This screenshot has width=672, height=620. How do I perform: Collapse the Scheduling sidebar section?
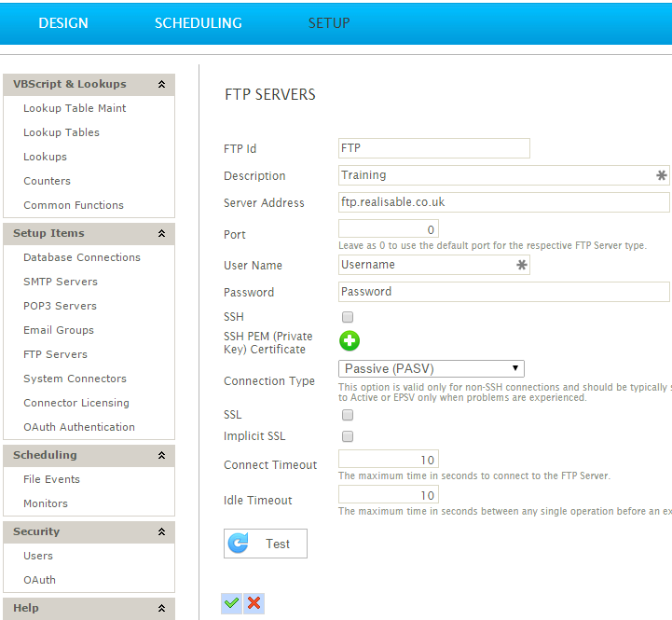162,456
